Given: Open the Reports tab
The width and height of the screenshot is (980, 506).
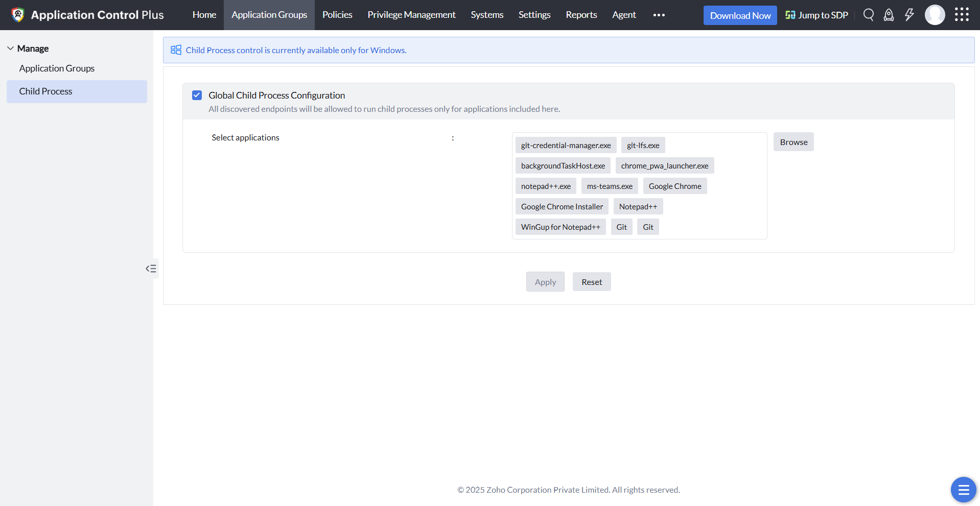Looking at the screenshot, I should pos(581,15).
